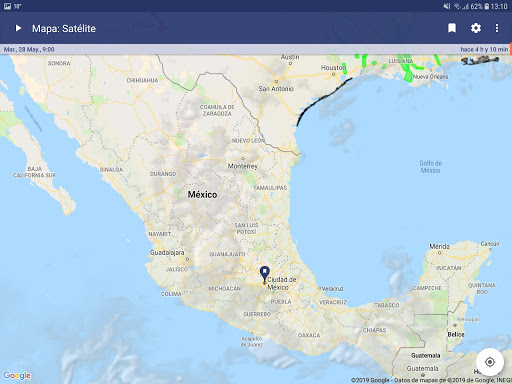Tap the battery icon in status bar
This screenshot has width=512, height=384.
point(486,6)
